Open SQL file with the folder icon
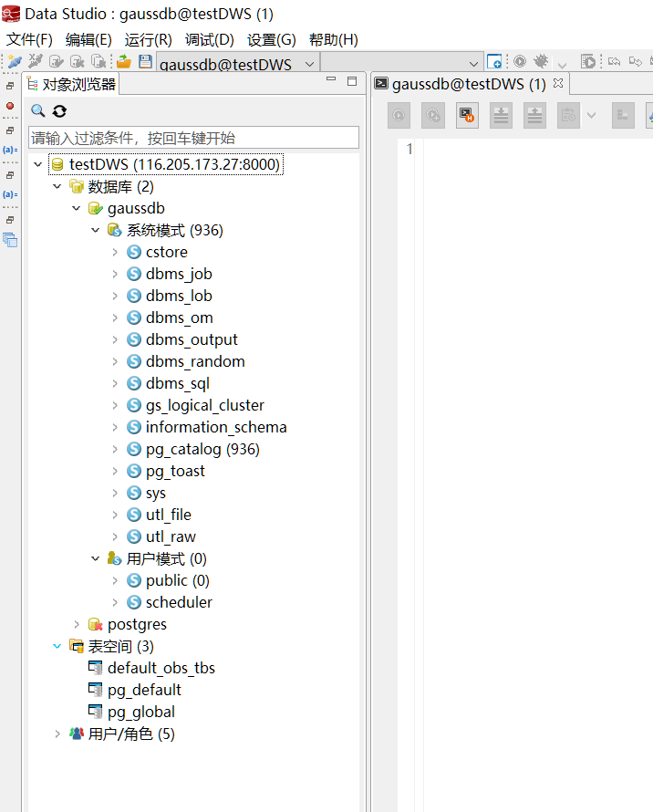 (x=124, y=62)
